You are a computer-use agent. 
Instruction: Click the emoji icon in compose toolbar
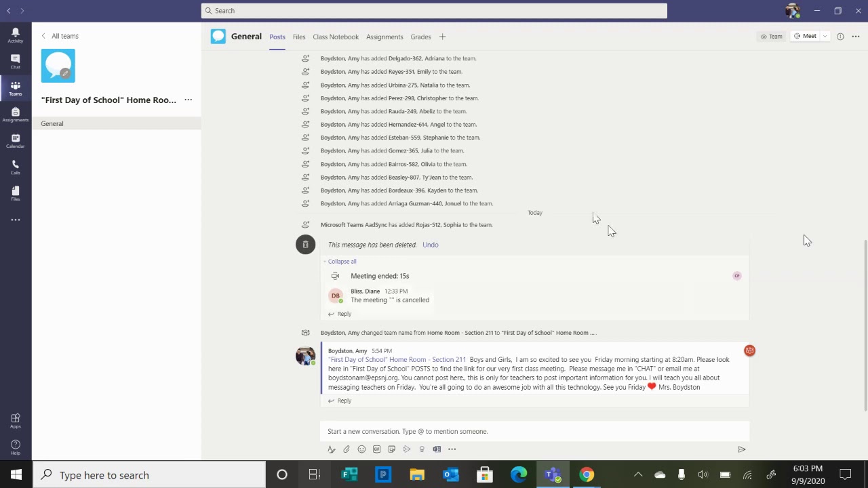[361, 449]
